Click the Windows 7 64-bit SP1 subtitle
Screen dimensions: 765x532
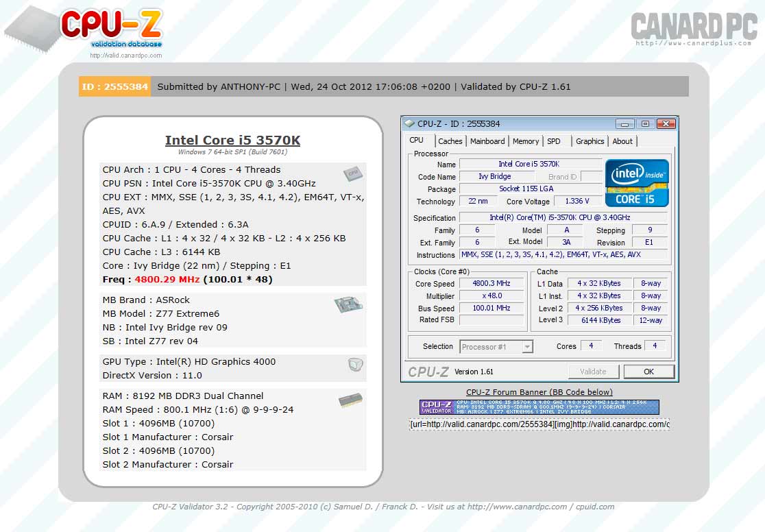tap(232, 152)
